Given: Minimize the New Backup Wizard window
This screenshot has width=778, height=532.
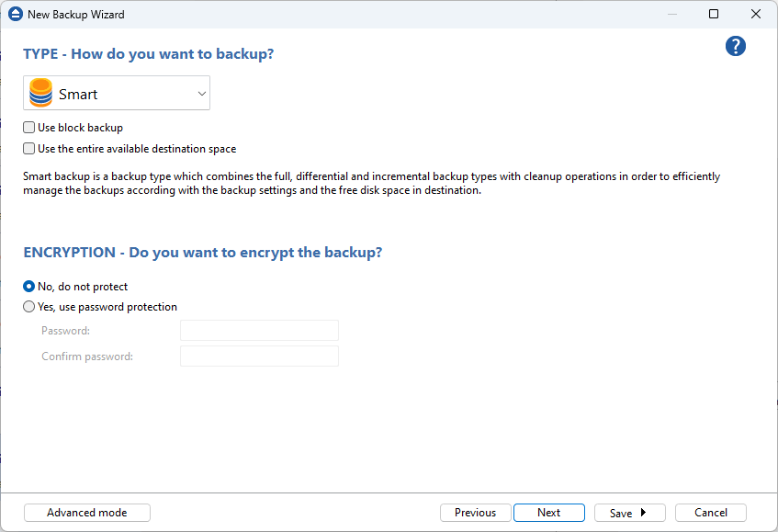Looking at the screenshot, I should [x=672, y=15].
